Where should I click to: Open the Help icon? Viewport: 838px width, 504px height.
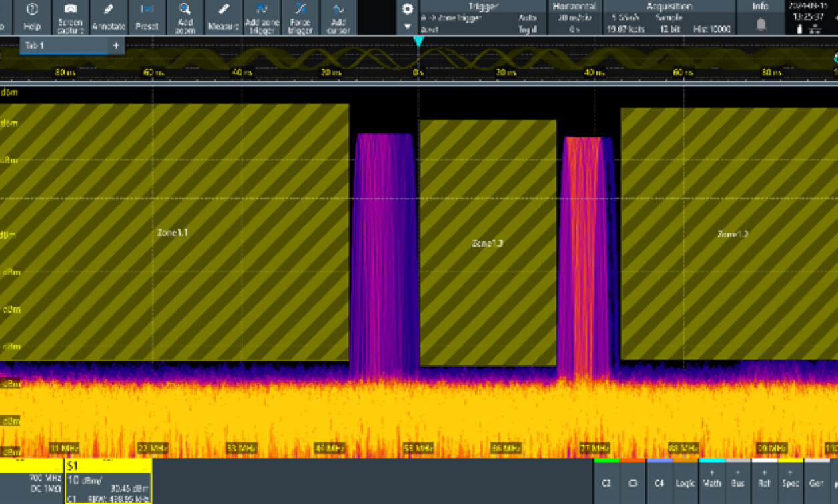tap(31, 18)
